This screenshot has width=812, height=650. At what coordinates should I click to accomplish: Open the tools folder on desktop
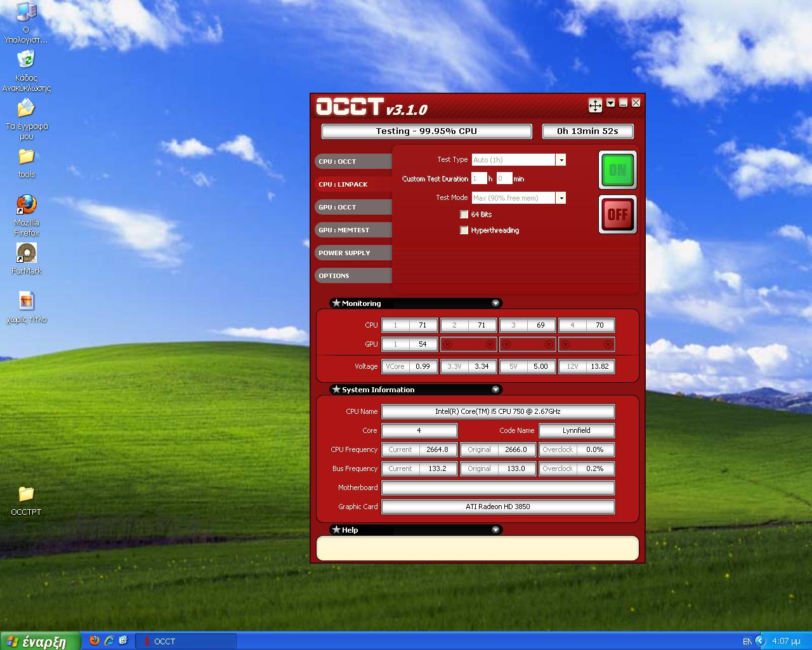tap(26, 163)
